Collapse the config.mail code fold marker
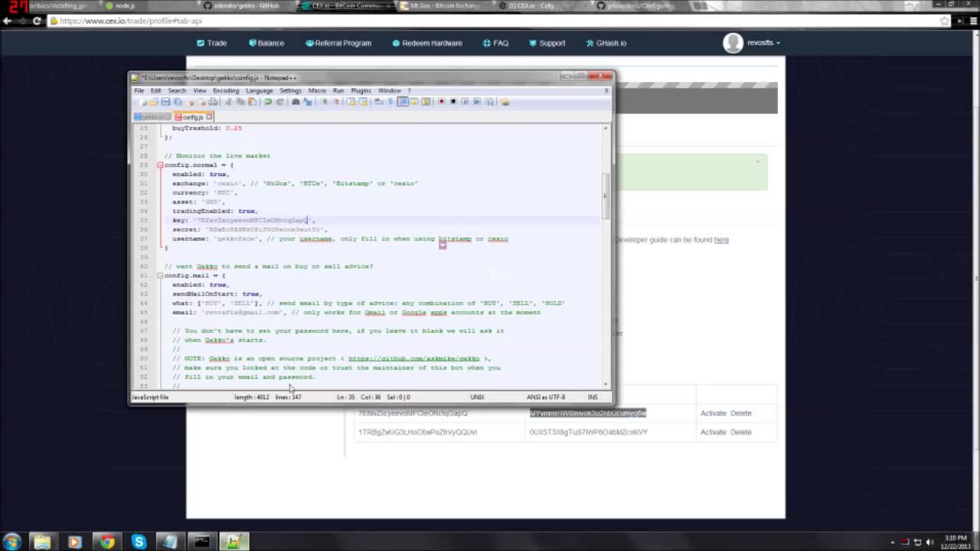The width and height of the screenshot is (980, 551). (x=160, y=275)
